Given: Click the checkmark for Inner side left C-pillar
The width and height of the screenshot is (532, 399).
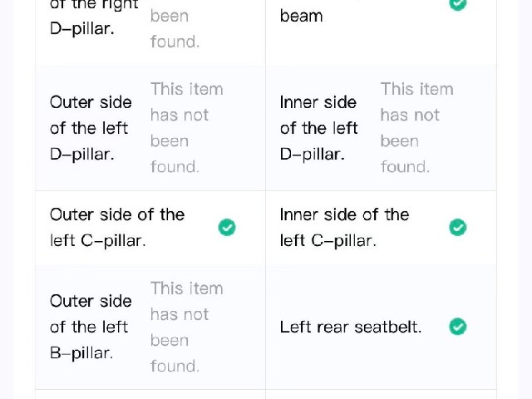Looking at the screenshot, I should [458, 227].
